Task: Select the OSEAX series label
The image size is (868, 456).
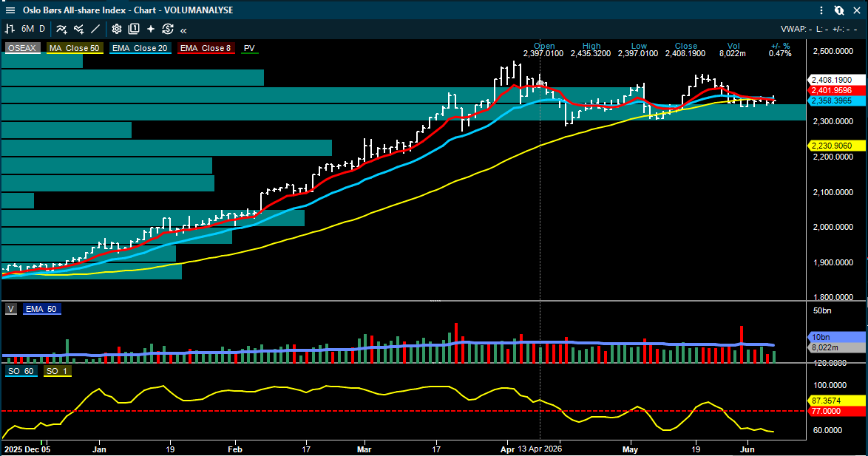Action: pyautogui.click(x=22, y=48)
